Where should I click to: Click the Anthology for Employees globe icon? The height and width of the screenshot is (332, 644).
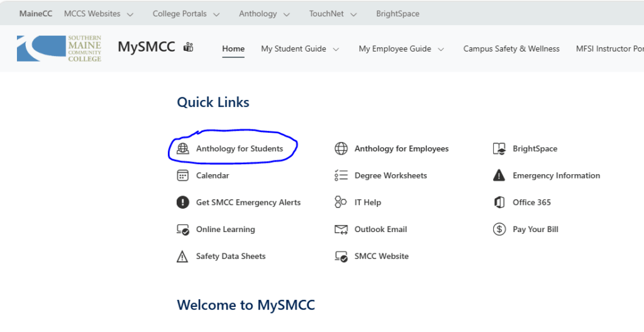coord(341,149)
